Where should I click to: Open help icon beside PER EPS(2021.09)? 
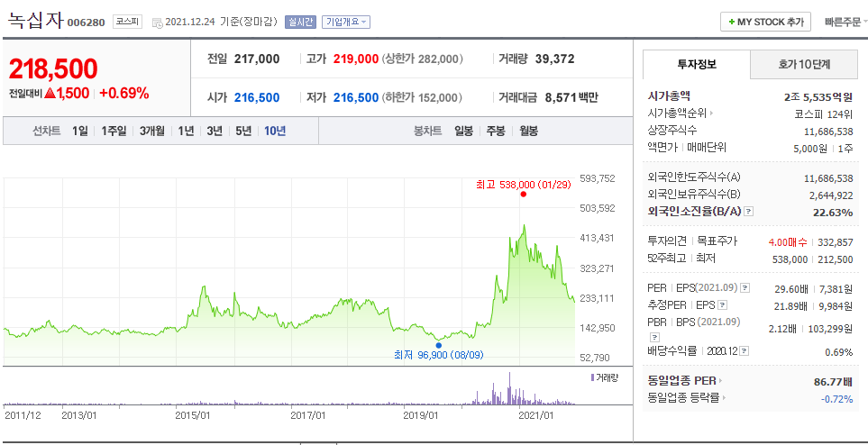[x=745, y=288]
